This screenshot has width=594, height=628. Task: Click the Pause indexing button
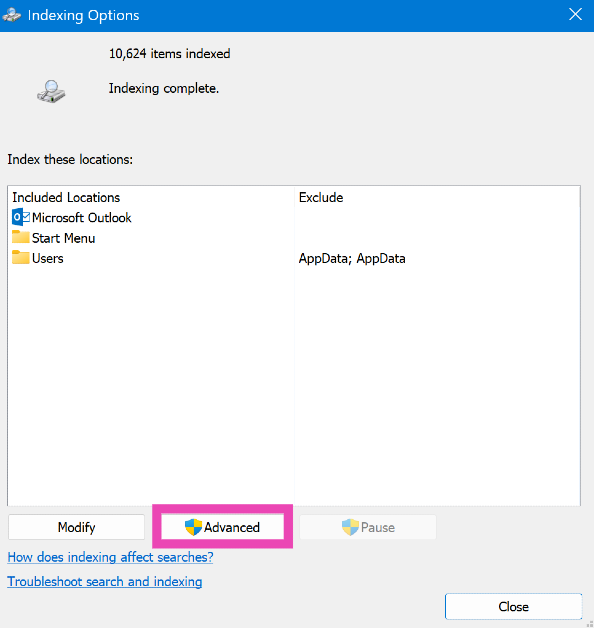point(368,527)
